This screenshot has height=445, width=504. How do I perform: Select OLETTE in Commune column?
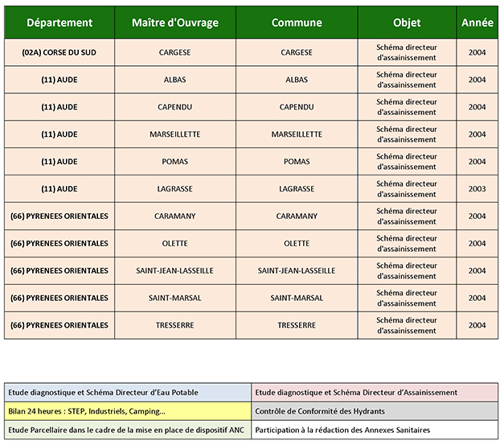[x=297, y=244]
